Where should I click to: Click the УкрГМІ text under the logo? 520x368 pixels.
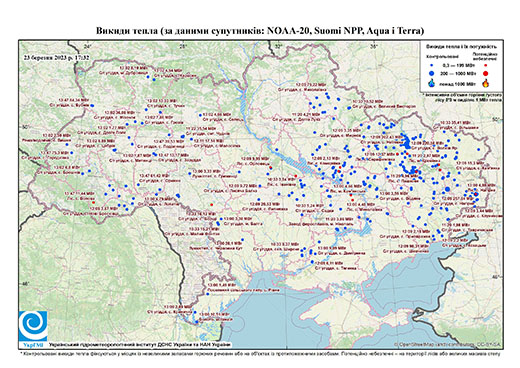pos(33,344)
